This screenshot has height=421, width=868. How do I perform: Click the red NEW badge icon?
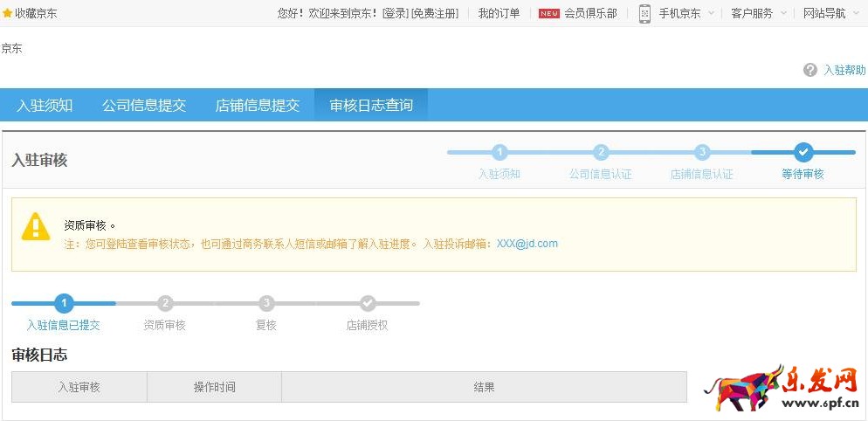click(549, 13)
